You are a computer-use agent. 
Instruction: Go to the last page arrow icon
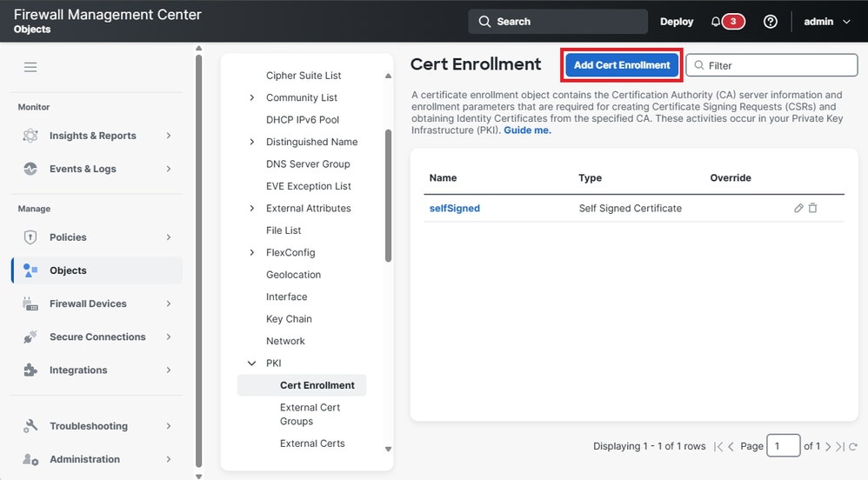pyautogui.click(x=840, y=446)
